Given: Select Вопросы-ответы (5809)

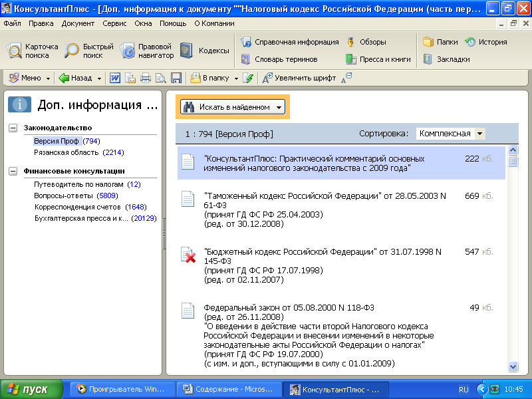Looking at the screenshot, I should coord(76,196).
